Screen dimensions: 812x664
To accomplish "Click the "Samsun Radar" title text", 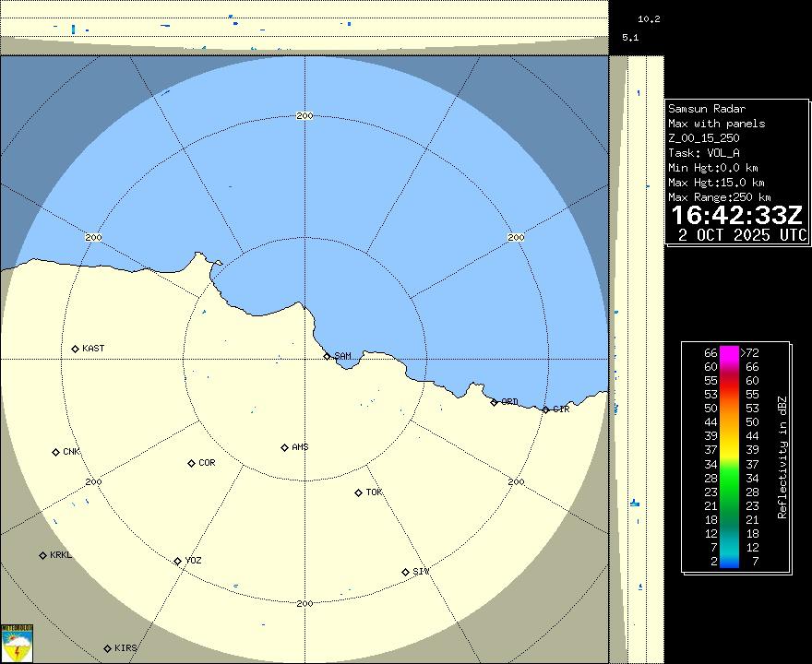I will (x=707, y=109).
